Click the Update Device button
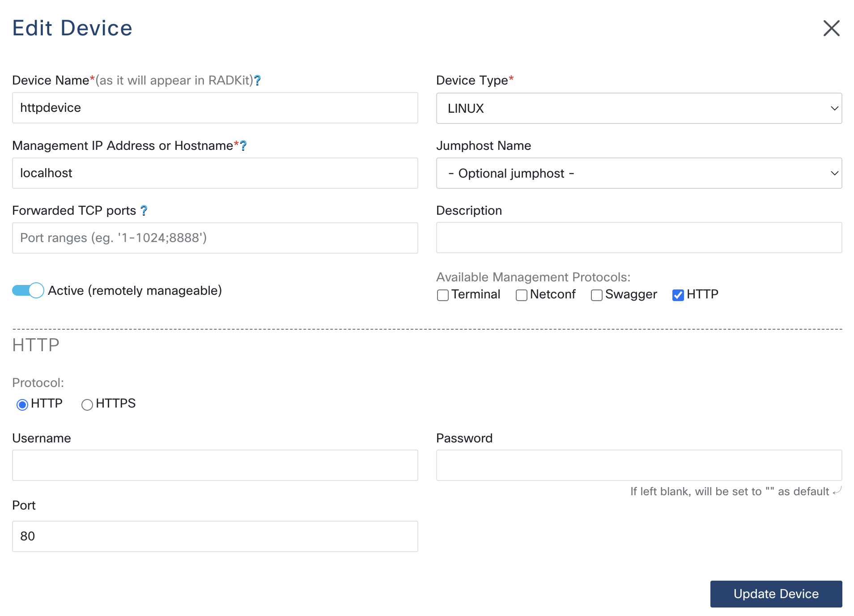Viewport: 854px width, 616px height. [x=776, y=594]
